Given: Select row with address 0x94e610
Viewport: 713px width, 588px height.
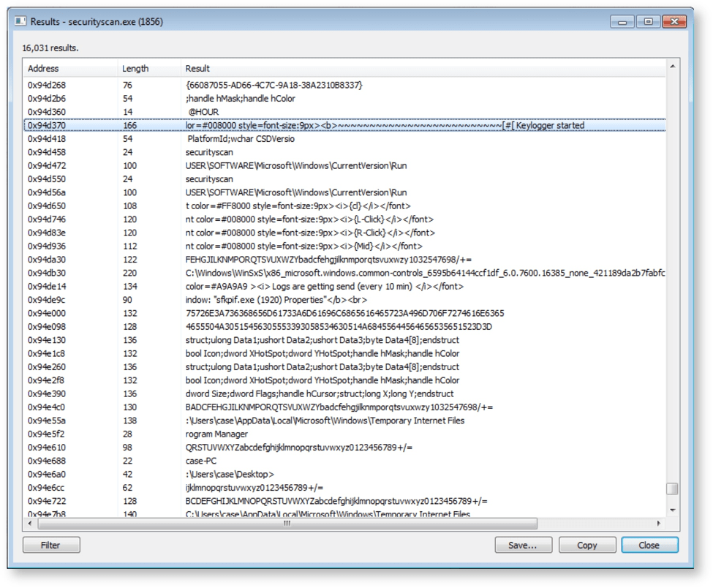Looking at the screenshot, I should [x=344, y=448].
